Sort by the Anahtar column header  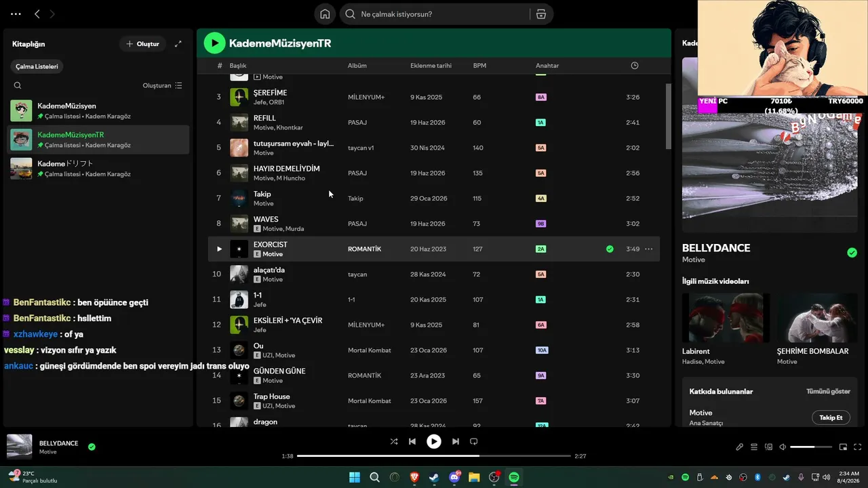[547, 66]
